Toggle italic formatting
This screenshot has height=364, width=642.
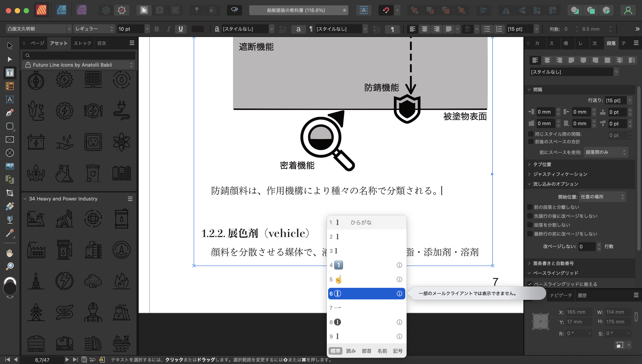(169, 29)
